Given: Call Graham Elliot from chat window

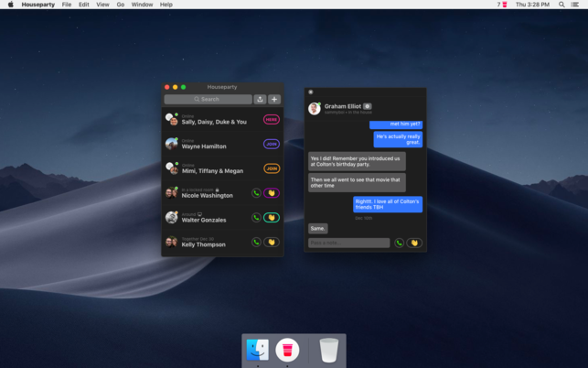Looking at the screenshot, I should pos(399,243).
